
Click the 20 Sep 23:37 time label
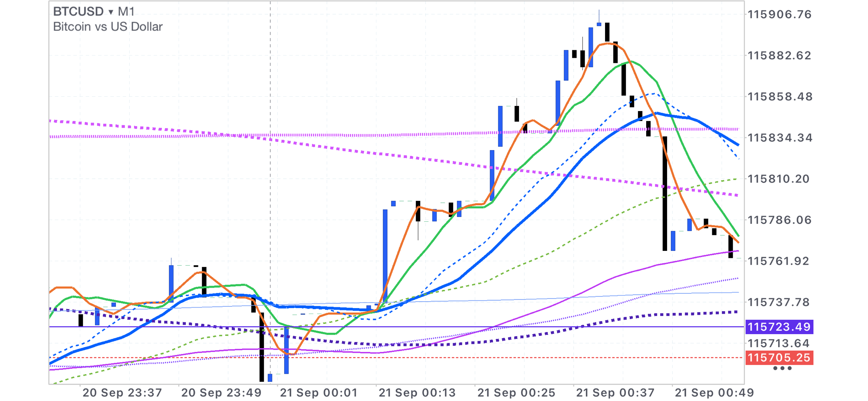point(122,393)
